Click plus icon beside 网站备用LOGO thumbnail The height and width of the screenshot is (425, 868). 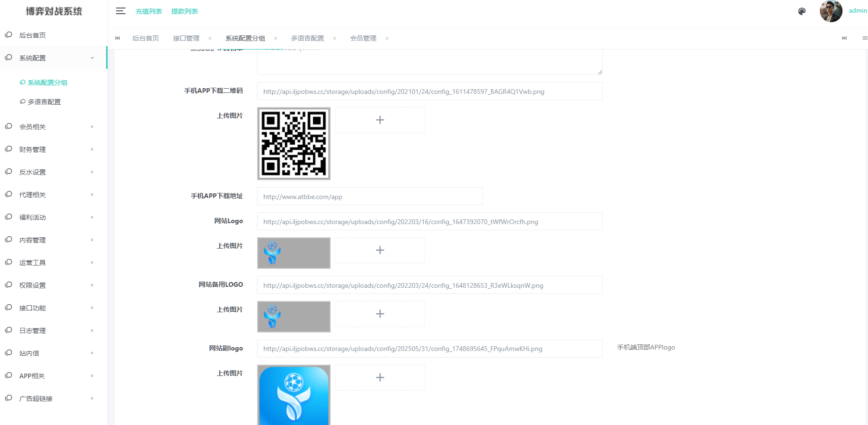point(380,314)
